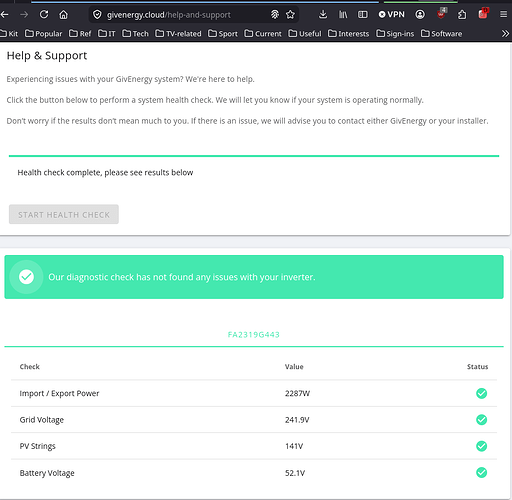Open the library bookshelf icon

click(x=343, y=14)
